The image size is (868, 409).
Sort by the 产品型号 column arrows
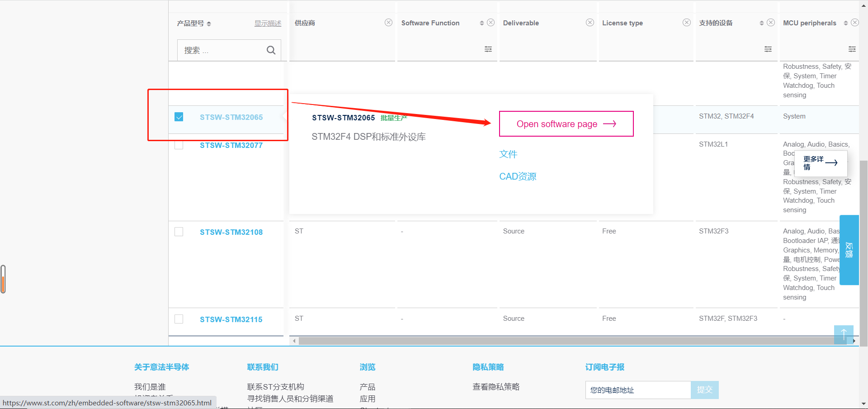(209, 24)
